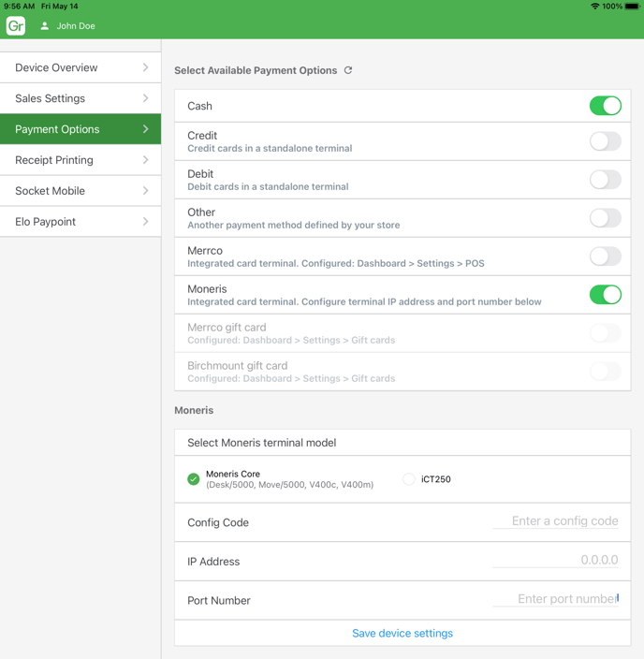Screen dimensions: 644x659
Task: Enable the Merrco integrated terminal switch
Action: click(606, 256)
